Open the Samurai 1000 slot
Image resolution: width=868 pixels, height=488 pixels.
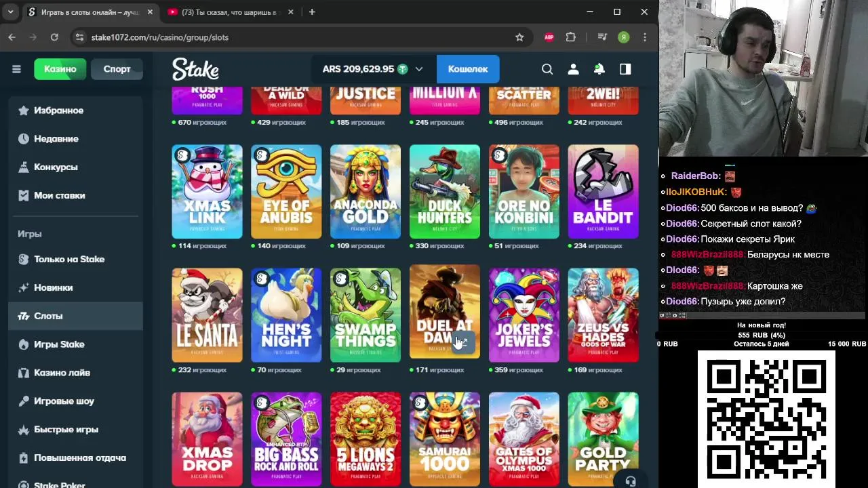click(x=445, y=439)
